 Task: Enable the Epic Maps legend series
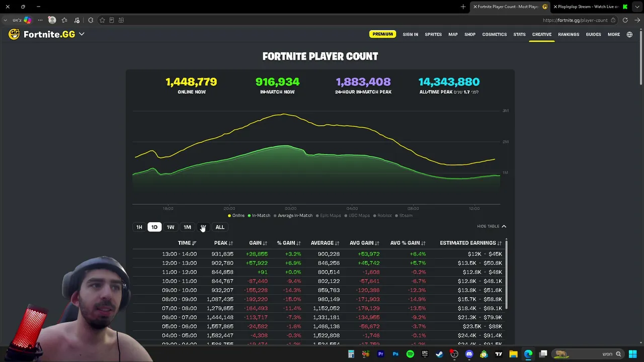tap(329, 216)
